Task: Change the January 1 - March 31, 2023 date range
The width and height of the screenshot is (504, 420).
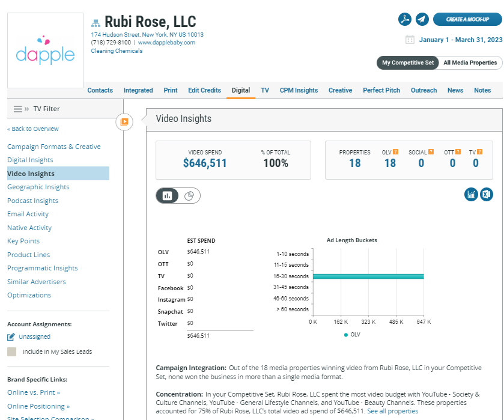Action: 460,40
